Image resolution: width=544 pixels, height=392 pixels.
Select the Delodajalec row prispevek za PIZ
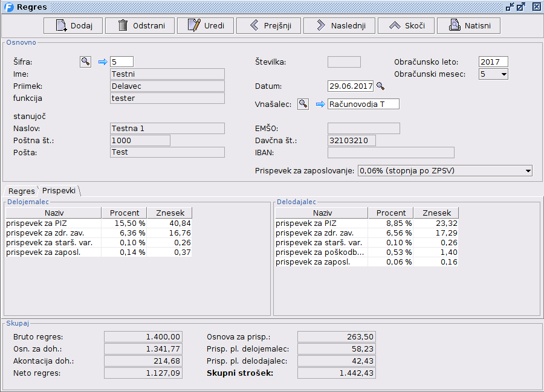coord(321,223)
